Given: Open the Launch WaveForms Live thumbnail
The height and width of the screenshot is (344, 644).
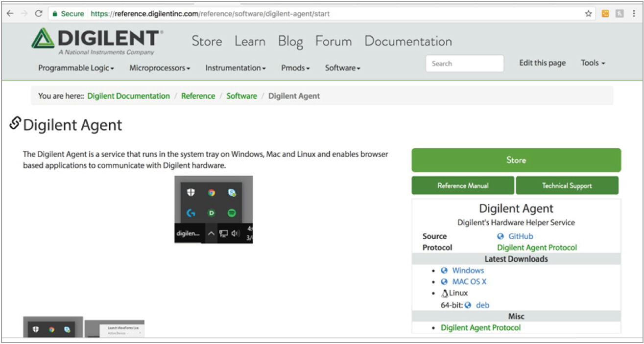Looking at the screenshot, I should coord(115,329).
